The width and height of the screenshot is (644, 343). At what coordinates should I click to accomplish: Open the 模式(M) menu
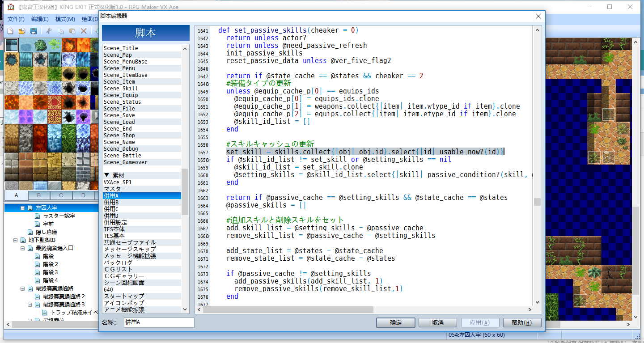click(x=65, y=19)
